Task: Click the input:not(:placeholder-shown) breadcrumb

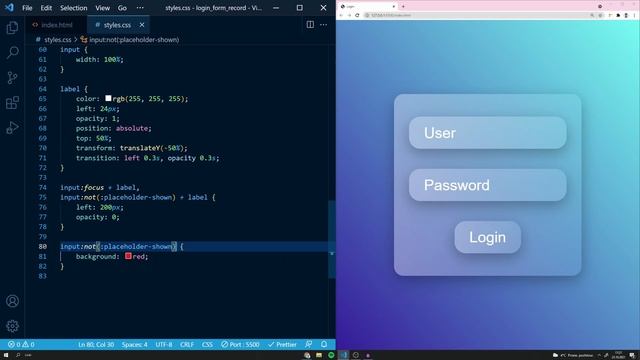Action: 130,40
